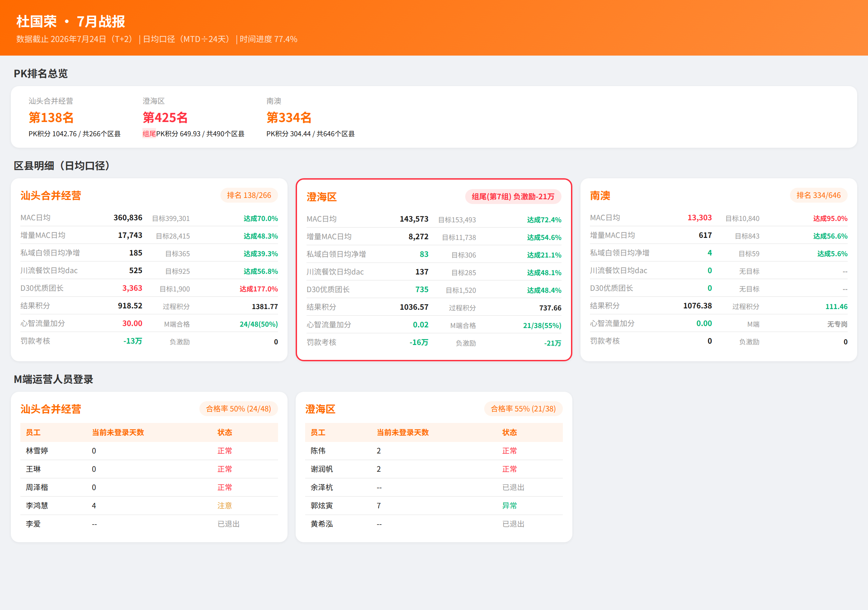Image resolution: width=868 pixels, height=610 pixels.
Task: Click the 杜国荣 · 7月战报 title
Action: [71, 22]
